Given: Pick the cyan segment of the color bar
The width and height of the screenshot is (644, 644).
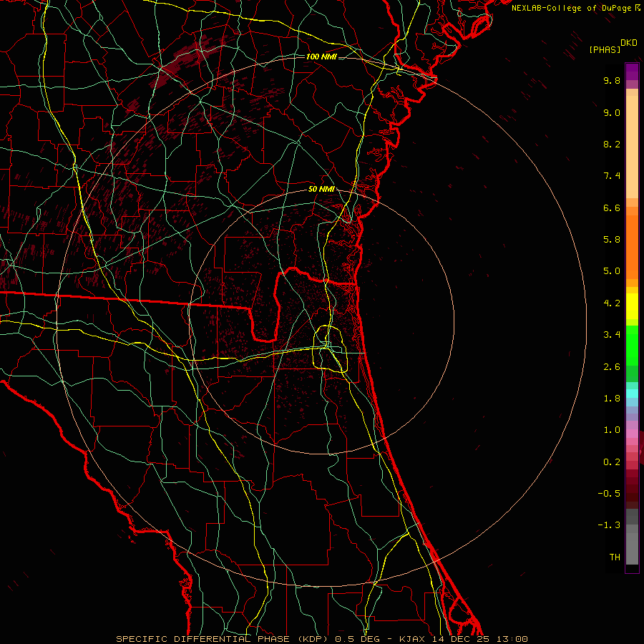Looking at the screenshot, I should 632,394.
